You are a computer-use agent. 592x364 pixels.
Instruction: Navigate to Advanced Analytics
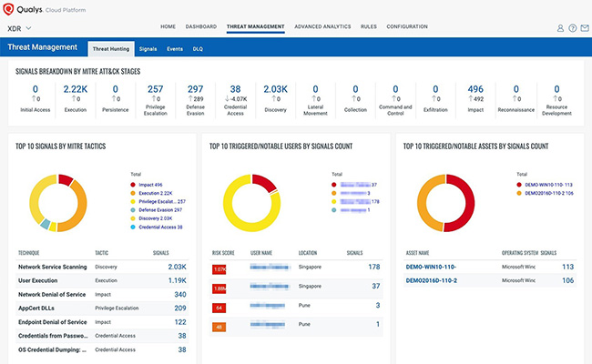322,27
